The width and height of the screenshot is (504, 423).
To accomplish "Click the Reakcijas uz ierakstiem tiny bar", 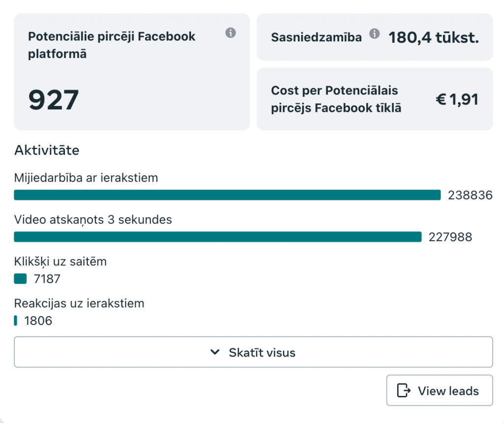I will (15, 321).
